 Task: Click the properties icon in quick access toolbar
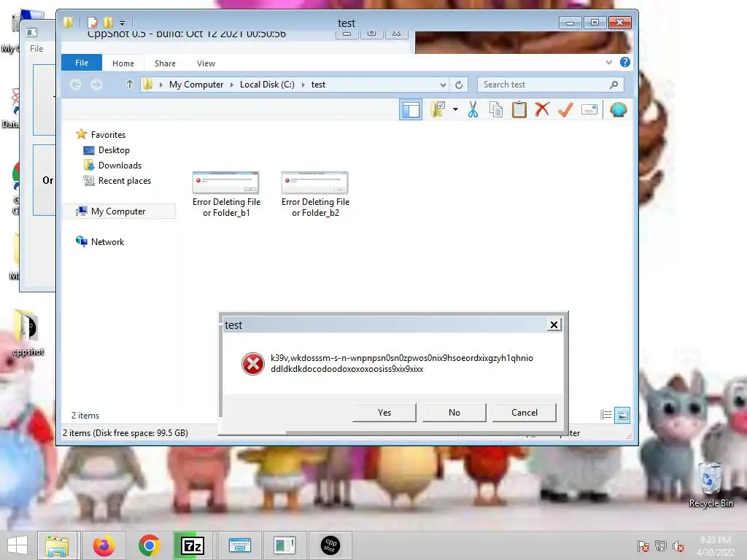[93, 23]
